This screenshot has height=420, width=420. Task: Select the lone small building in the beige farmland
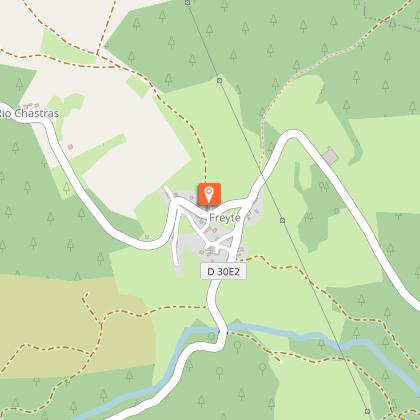pos(70,146)
